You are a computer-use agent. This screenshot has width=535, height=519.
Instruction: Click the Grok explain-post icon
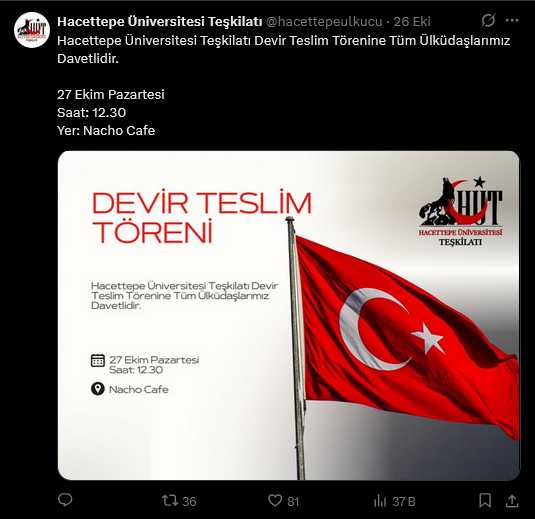click(x=488, y=21)
